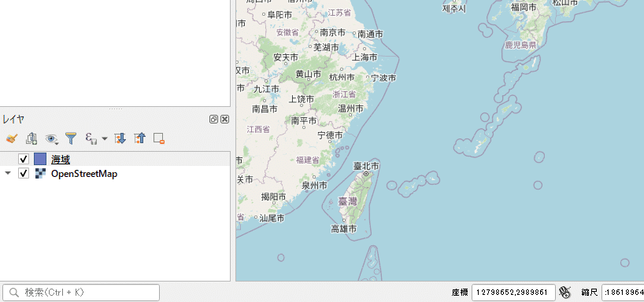Click the Remove Layer/Group icon
The image size is (644, 302).
coord(159,138)
